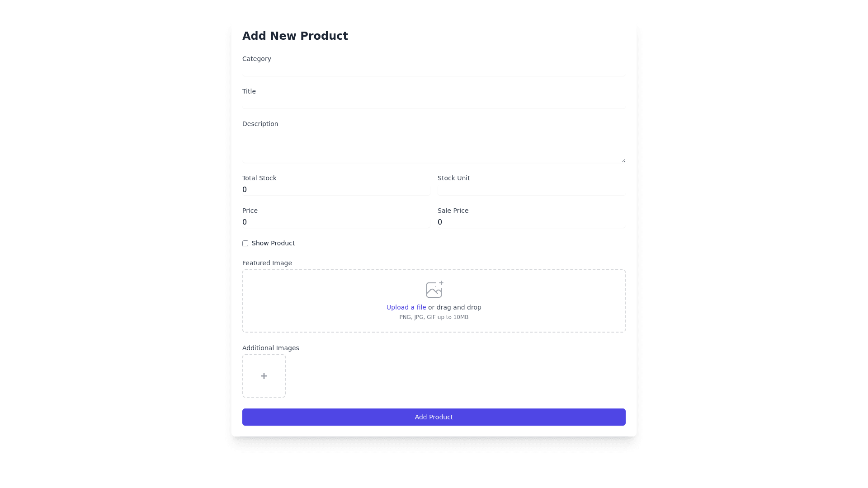Grab the Description textarea resize handle
The image size is (868, 488).
click(623, 160)
